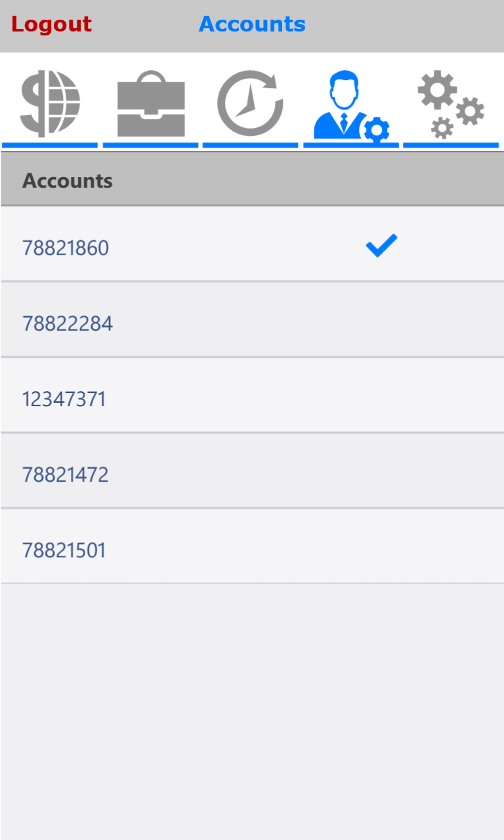Log out using the red Logout button

51,24
